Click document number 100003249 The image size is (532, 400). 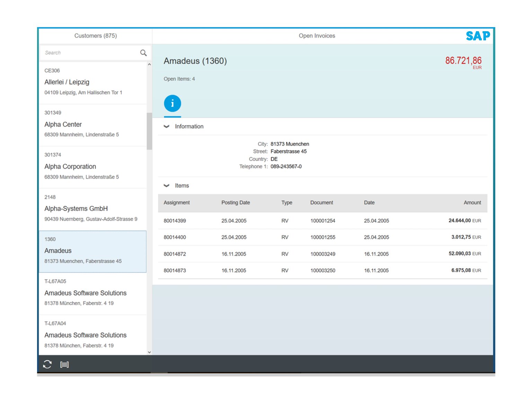[323, 254]
